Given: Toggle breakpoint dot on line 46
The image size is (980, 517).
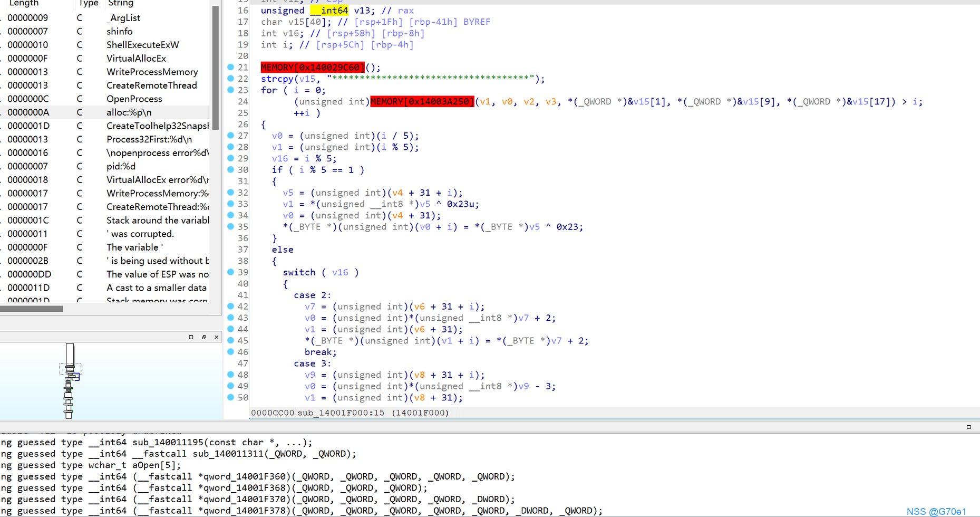Looking at the screenshot, I should pos(230,352).
